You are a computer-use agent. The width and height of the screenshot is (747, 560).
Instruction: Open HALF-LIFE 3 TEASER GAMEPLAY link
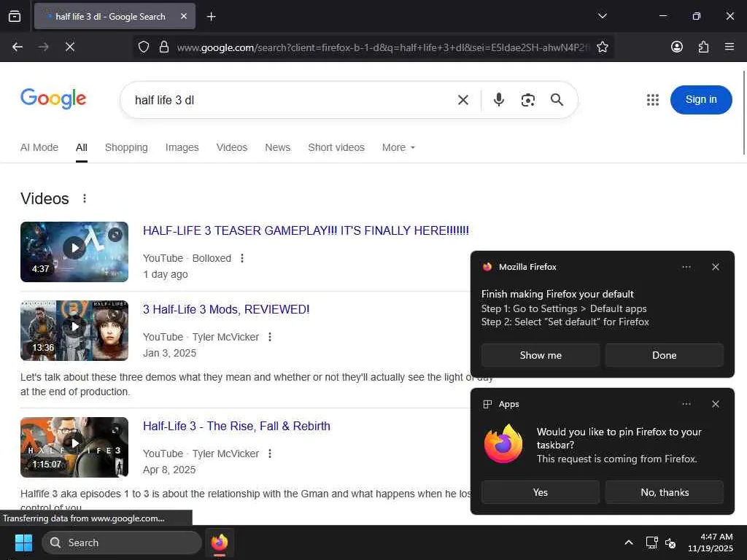pos(306,231)
